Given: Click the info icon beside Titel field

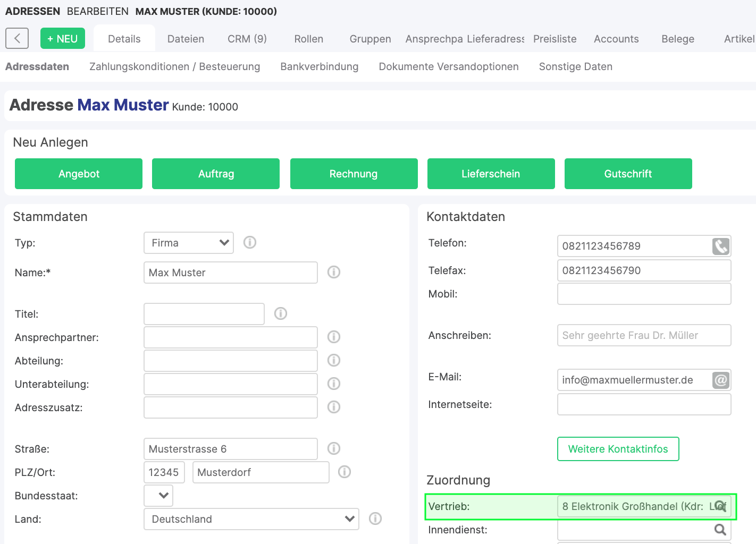Looking at the screenshot, I should point(281,314).
